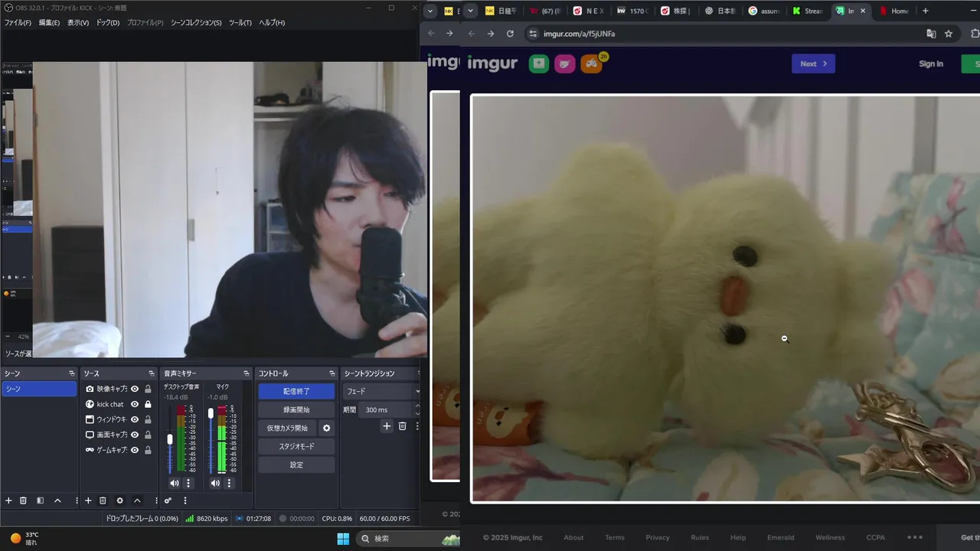Enable スタジオモード

(296, 446)
